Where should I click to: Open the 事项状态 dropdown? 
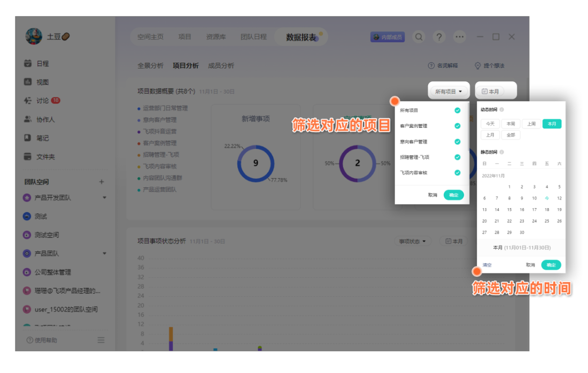(412, 241)
